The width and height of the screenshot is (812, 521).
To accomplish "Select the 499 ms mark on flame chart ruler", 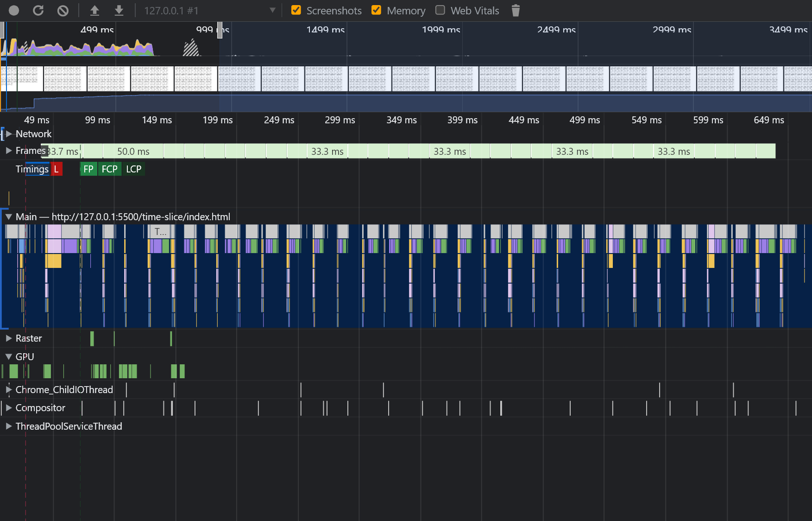I will tap(585, 120).
